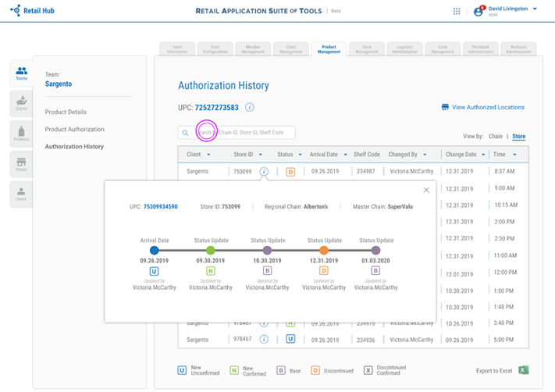
Task: Switch View by to Chain
Action: click(x=496, y=137)
